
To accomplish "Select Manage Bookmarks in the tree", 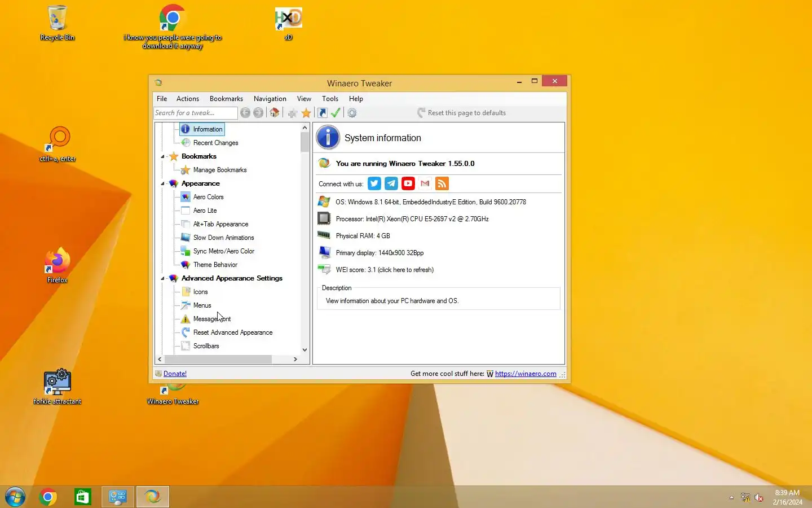I will [x=219, y=170].
